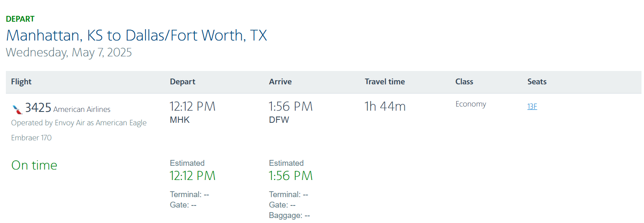Screen dimensions: 644x223
Task: Click the Baggage info line
Action: 289,215
